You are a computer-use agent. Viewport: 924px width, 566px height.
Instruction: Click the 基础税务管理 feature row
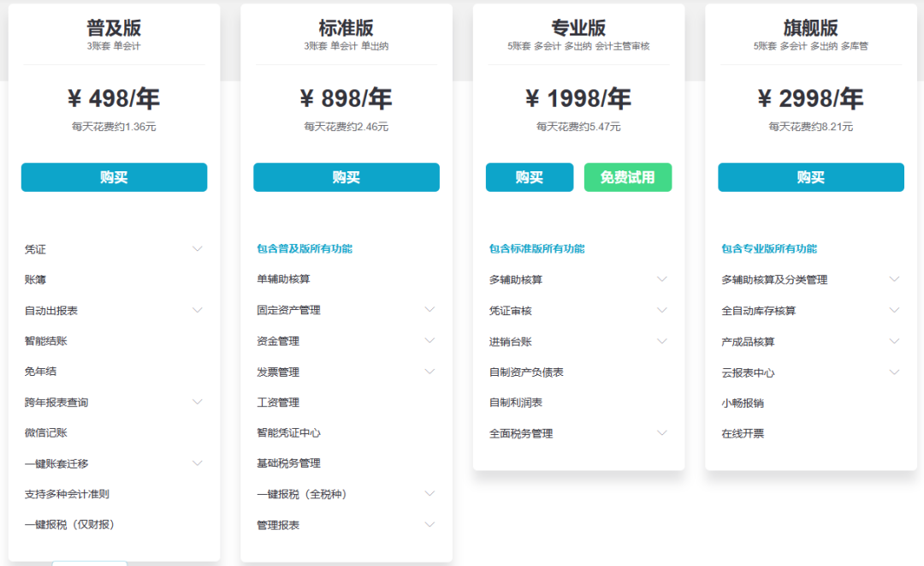click(289, 463)
